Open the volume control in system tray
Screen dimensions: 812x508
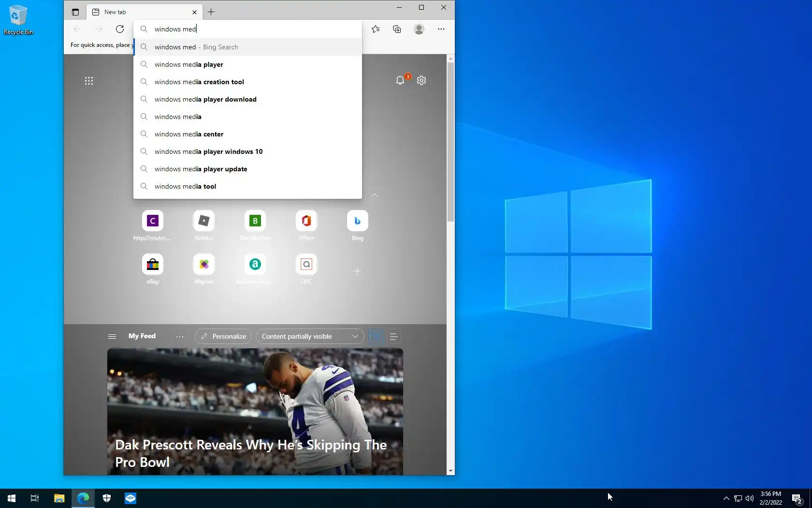(750, 498)
